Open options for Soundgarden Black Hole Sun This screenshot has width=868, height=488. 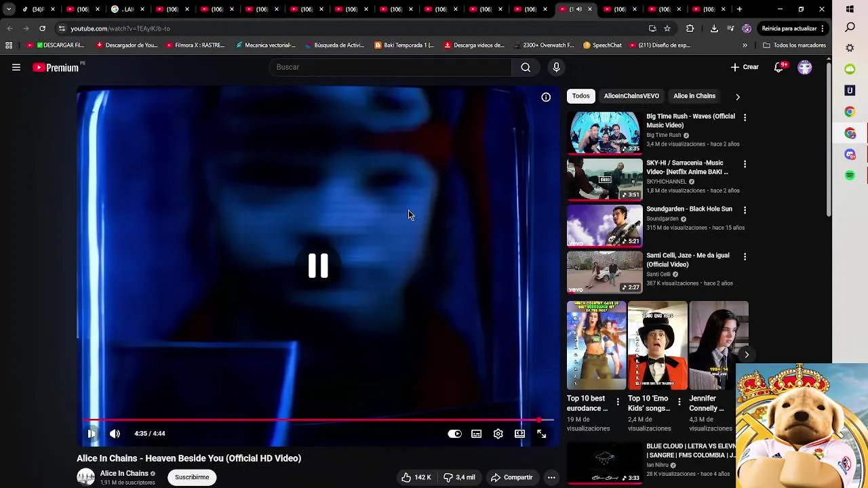tap(745, 211)
